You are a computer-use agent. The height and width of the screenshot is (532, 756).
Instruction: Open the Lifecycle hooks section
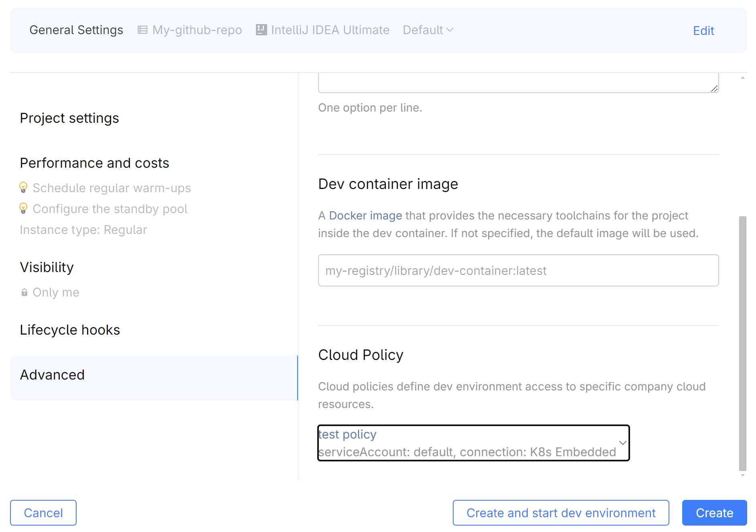click(70, 329)
